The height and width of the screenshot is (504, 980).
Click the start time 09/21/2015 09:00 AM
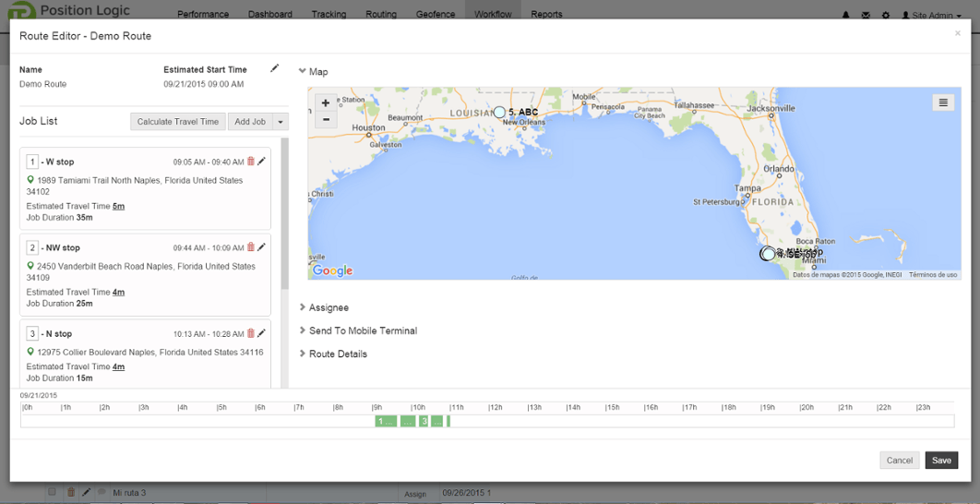click(x=204, y=84)
